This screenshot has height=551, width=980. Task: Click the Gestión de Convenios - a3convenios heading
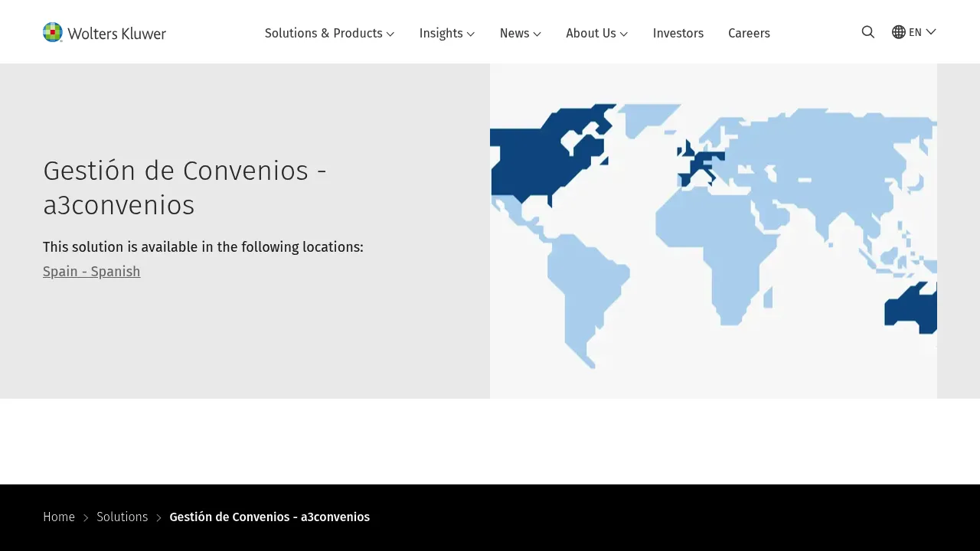coord(185,187)
